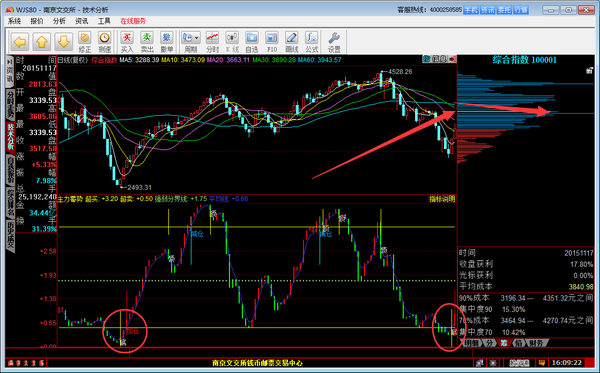Open 设置 wrench settings icon
This screenshot has width=600, height=373.
click(334, 42)
